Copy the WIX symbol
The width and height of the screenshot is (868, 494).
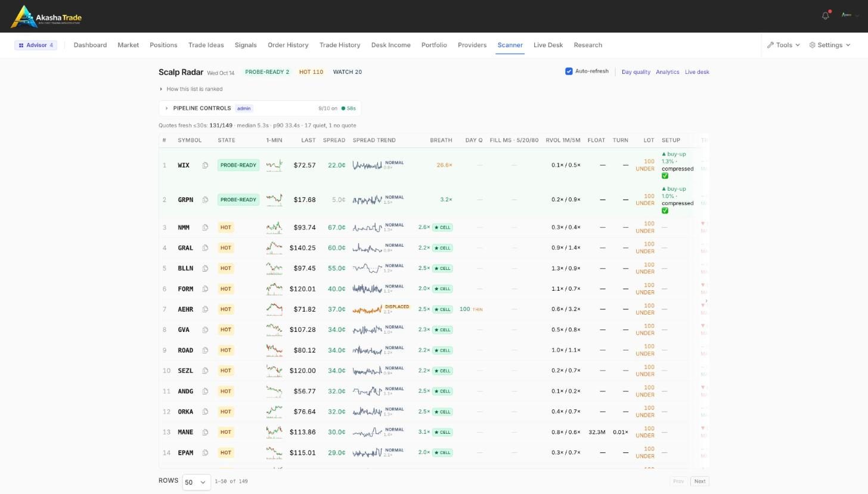tap(205, 165)
